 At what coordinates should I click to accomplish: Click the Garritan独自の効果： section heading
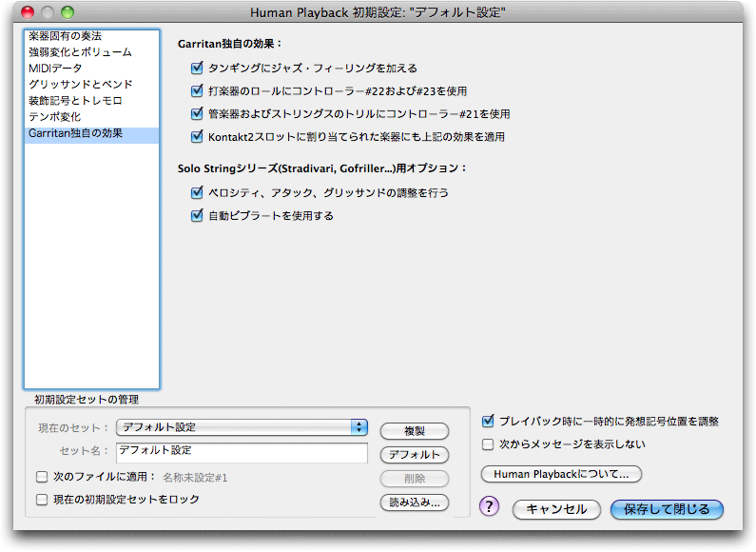coord(229,44)
